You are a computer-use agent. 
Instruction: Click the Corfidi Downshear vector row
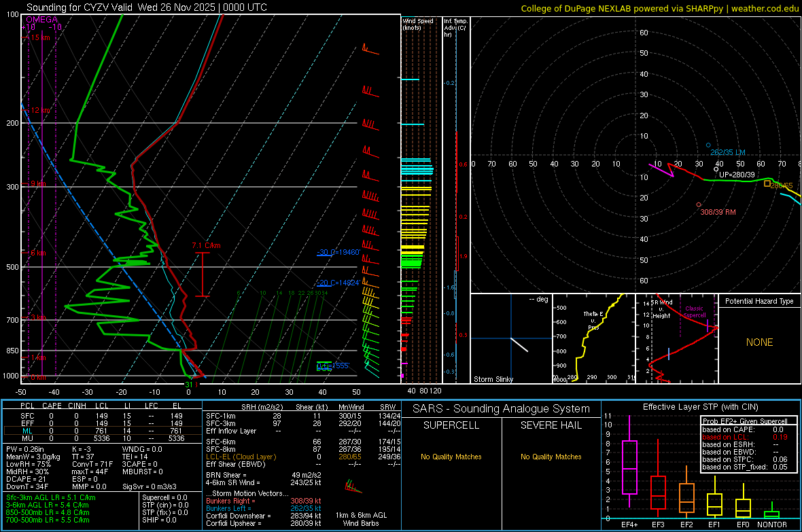tap(264, 516)
